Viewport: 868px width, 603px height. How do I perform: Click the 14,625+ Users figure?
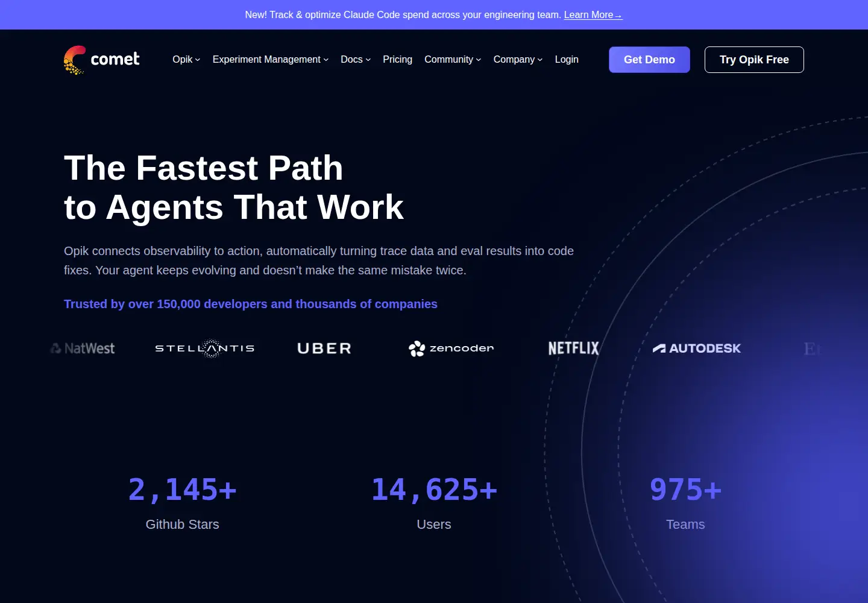click(434, 489)
